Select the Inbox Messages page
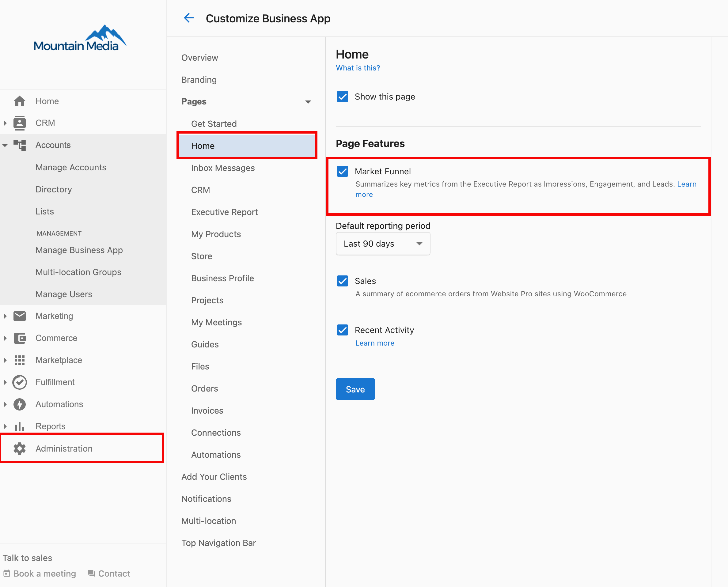The width and height of the screenshot is (728, 587). 222,168
